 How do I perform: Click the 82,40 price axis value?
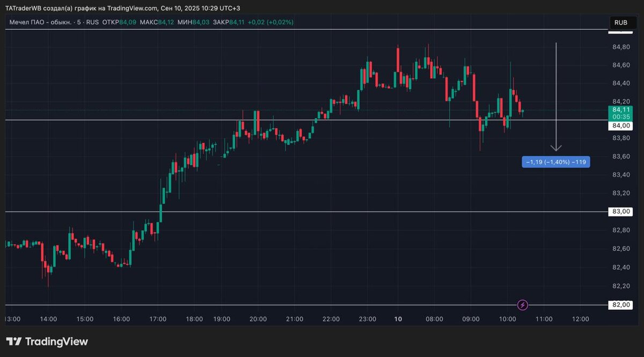[621, 267]
